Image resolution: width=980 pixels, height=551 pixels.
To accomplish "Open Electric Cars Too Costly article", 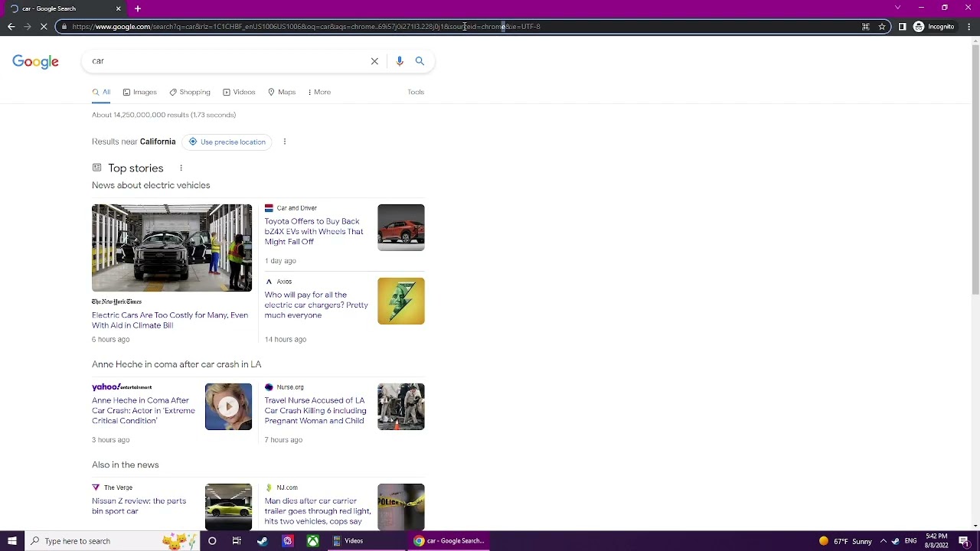I will coord(170,320).
